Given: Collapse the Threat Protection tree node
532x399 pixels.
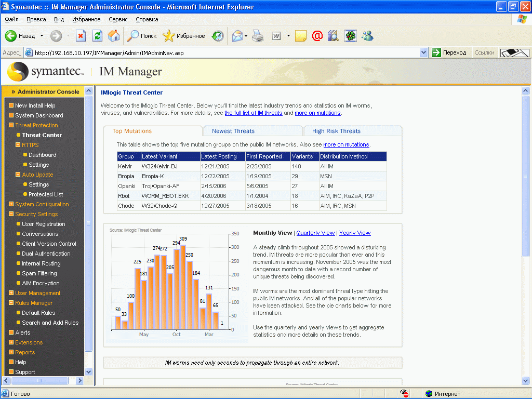Looking at the screenshot, I should point(11,125).
